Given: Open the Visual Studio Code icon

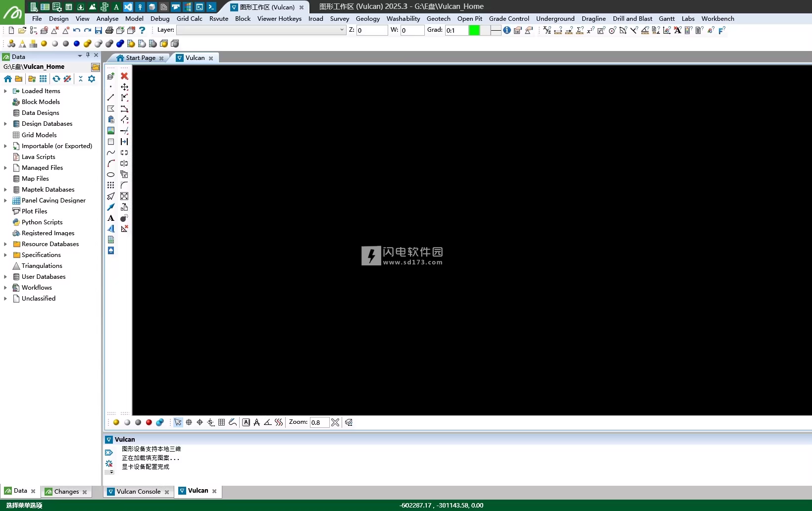Looking at the screenshot, I should coord(128,7).
